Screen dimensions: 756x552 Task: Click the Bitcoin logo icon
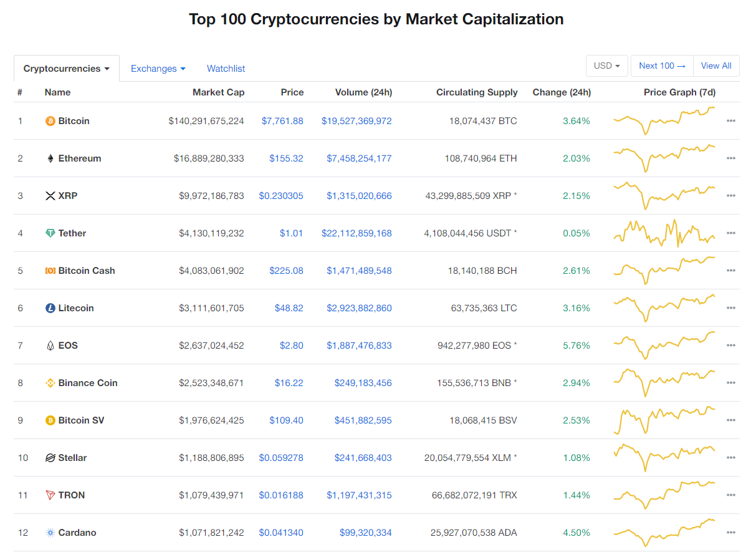tap(50, 121)
